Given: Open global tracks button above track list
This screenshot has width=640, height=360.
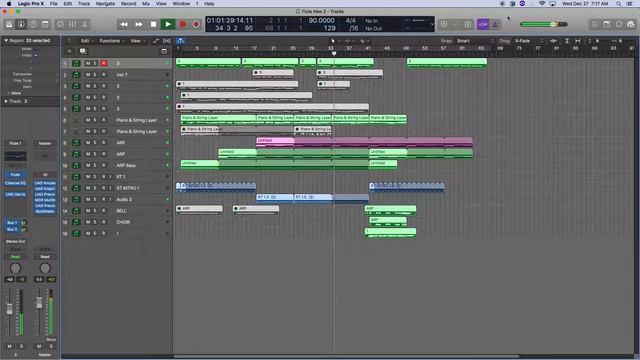Looking at the screenshot, I should coord(164,51).
